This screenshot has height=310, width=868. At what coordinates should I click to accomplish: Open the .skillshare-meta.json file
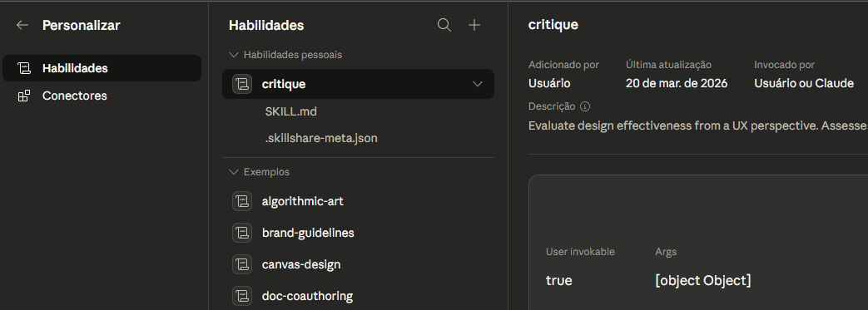click(x=321, y=138)
